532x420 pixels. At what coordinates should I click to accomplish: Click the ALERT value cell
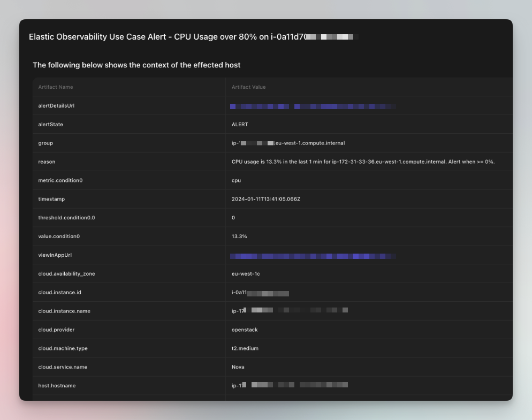[x=240, y=125]
